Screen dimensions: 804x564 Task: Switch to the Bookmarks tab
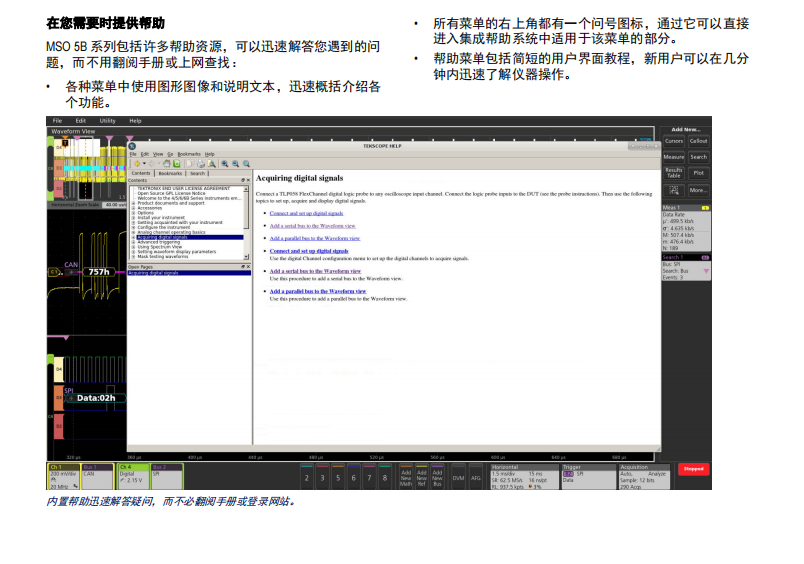[x=170, y=173]
